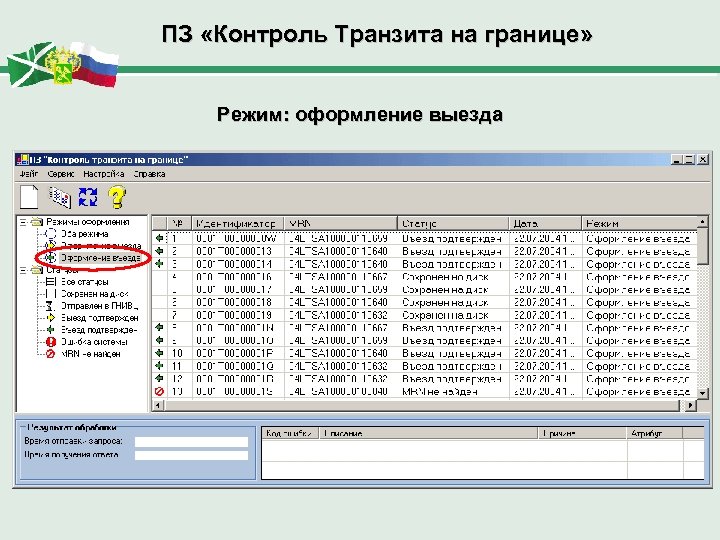The image size is (720, 540).
Task: Click green arrow icon in the row ending 000013
Action: 159,251
